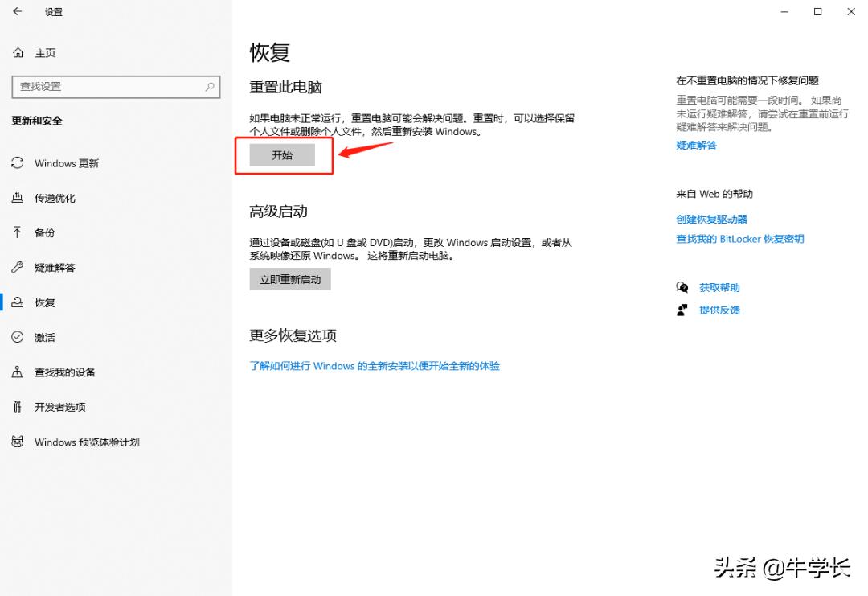The height and width of the screenshot is (596, 868).
Task: Open the Windows 全新安装 learn link
Action: tap(375, 365)
